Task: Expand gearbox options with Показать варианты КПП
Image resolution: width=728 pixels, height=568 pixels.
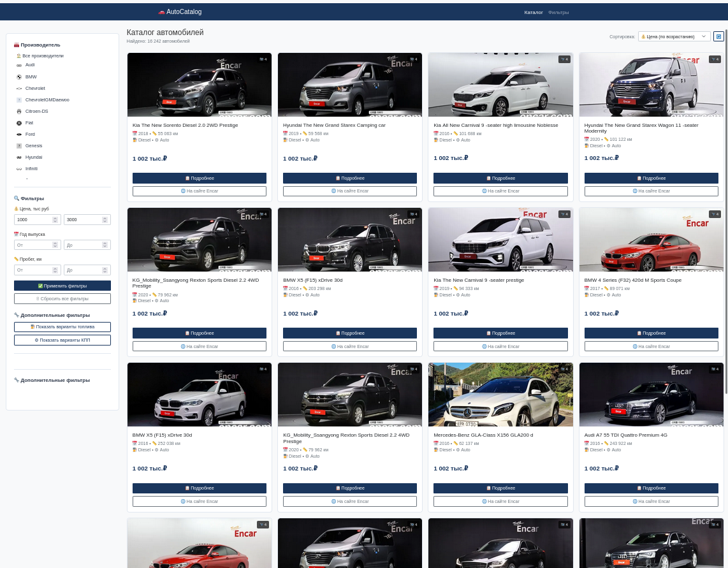Action: [x=62, y=340]
